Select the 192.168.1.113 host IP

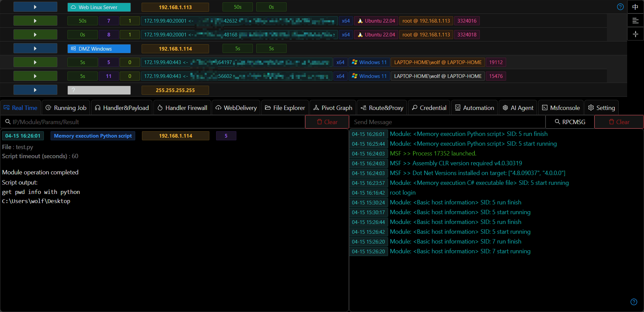click(175, 7)
